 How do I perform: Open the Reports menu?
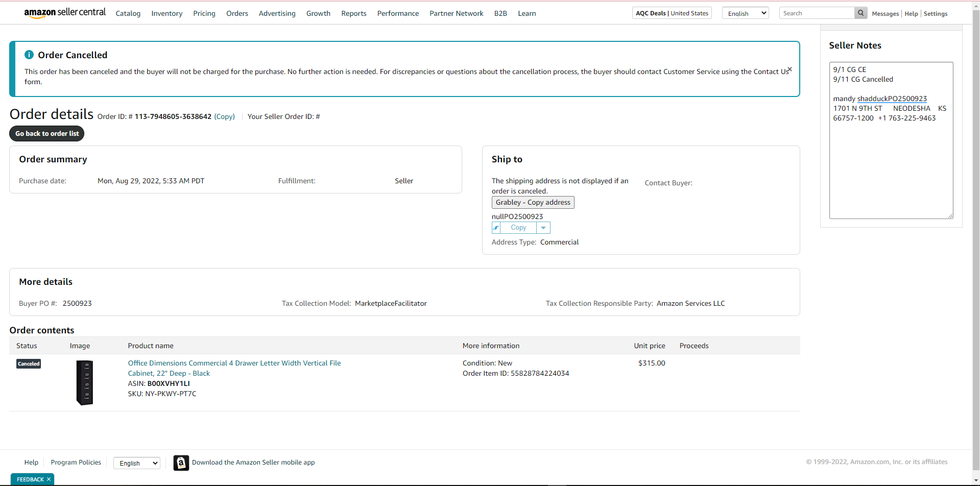point(354,13)
